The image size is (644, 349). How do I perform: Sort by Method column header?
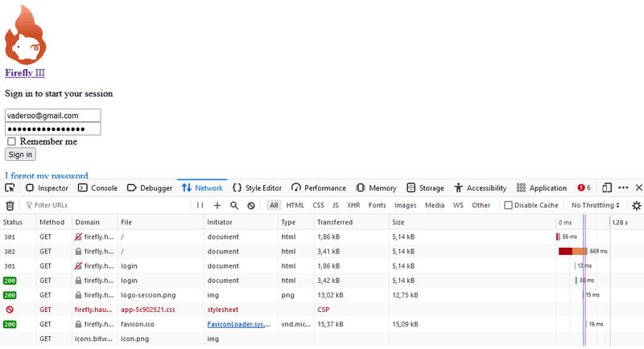point(54,222)
